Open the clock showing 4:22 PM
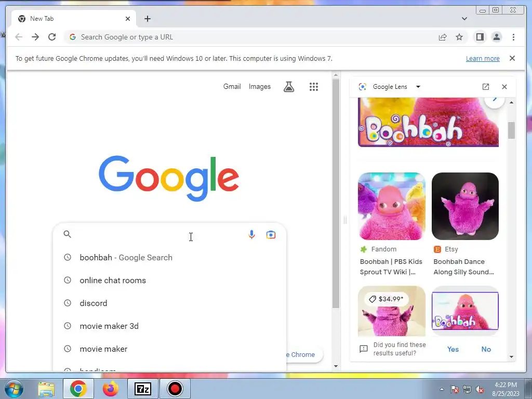Image resolution: width=532 pixels, height=399 pixels. pos(506,389)
